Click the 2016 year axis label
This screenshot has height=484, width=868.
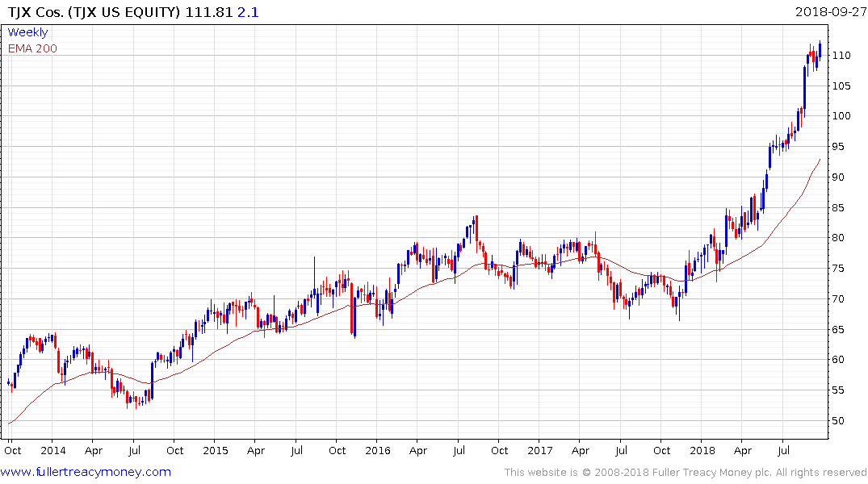pos(378,450)
